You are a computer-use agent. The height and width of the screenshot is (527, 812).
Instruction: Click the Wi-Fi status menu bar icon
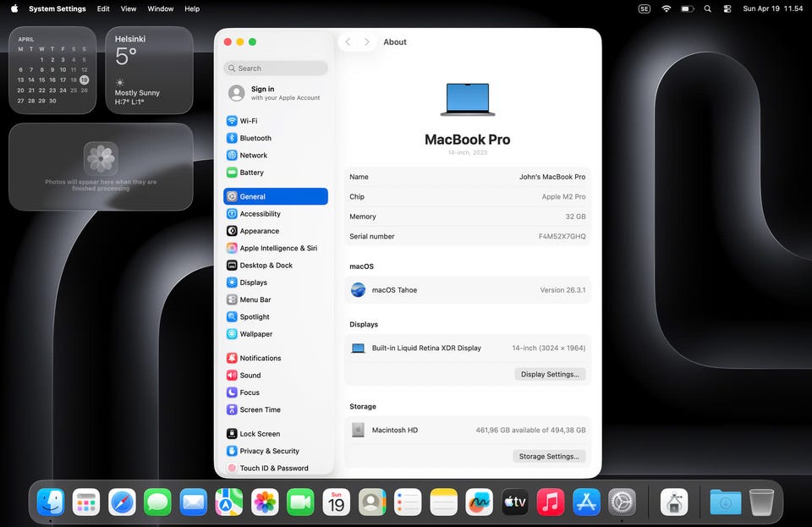(x=667, y=8)
